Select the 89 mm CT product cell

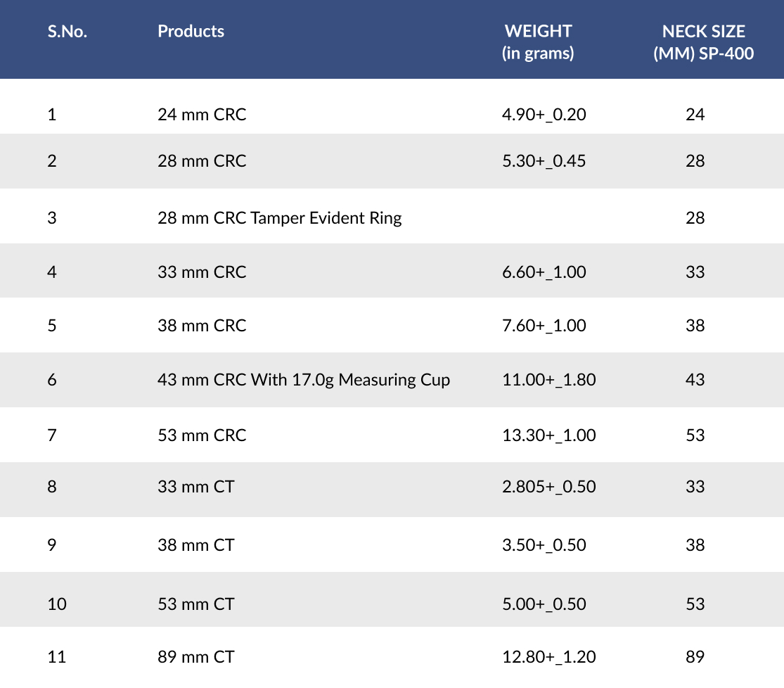pos(196,657)
